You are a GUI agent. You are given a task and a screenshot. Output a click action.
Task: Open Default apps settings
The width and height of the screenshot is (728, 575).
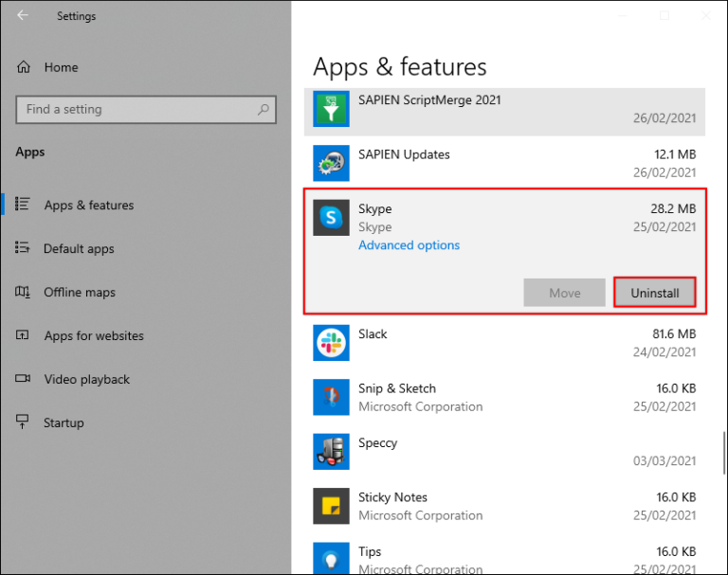pos(79,249)
